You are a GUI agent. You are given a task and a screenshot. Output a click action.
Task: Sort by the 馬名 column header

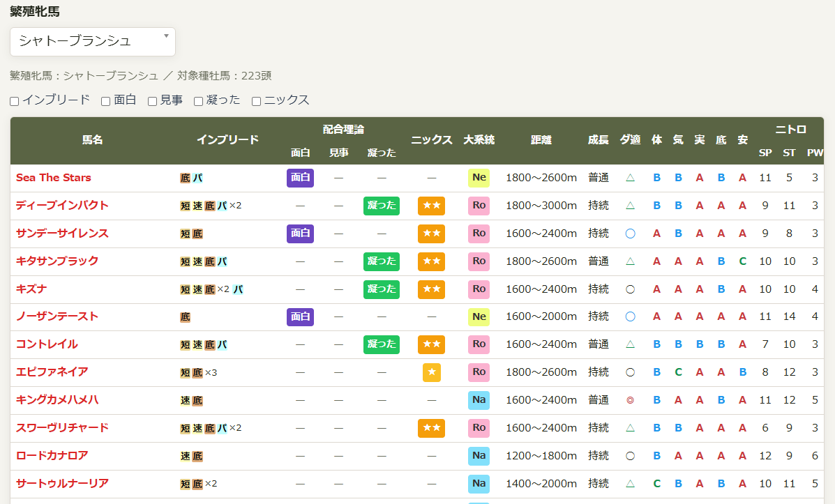coord(92,140)
